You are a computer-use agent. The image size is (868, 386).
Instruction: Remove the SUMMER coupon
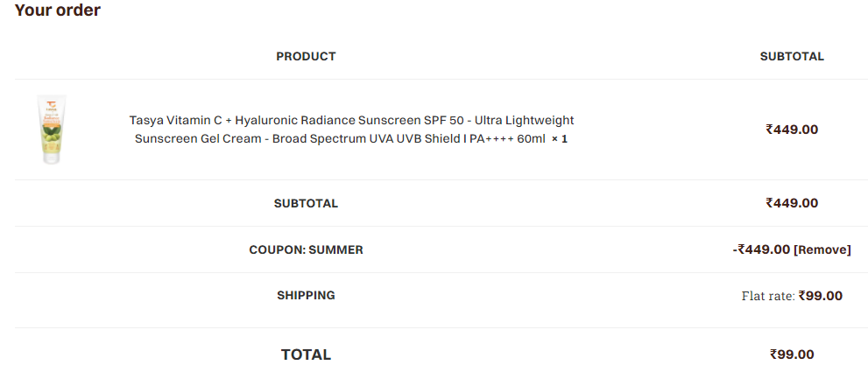822,250
